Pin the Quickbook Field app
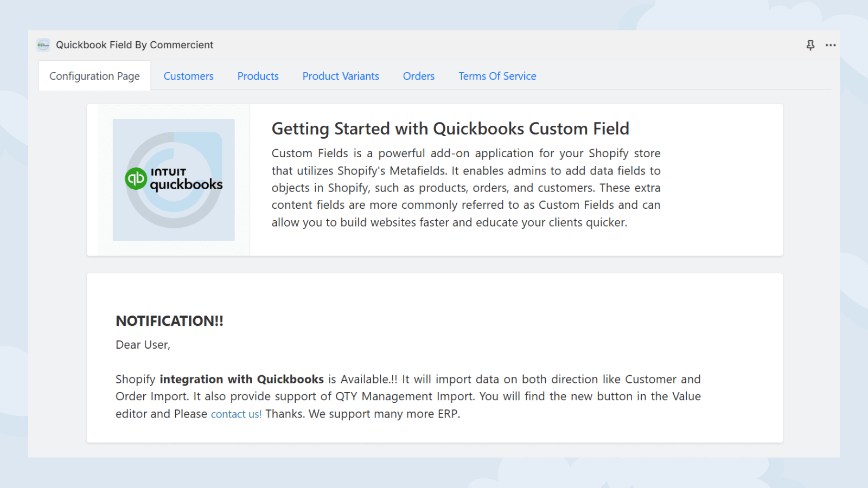This screenshot has width=868, height=488. (x=810, y=45)
